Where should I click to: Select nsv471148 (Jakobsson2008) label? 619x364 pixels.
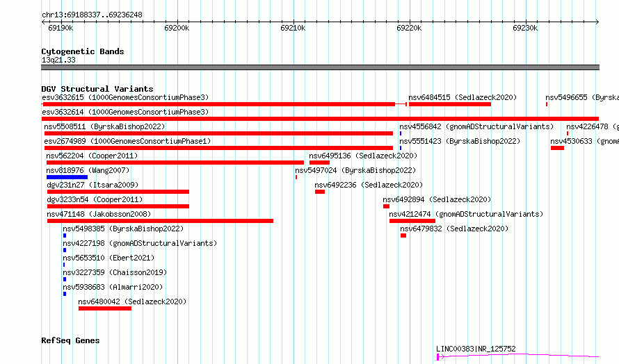click(x=99, y=214)
